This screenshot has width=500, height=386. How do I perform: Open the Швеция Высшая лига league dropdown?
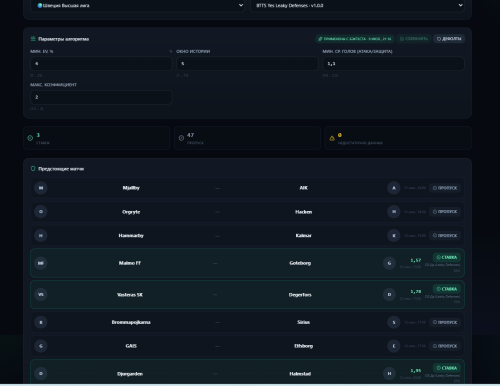click(x=137, y=5)
